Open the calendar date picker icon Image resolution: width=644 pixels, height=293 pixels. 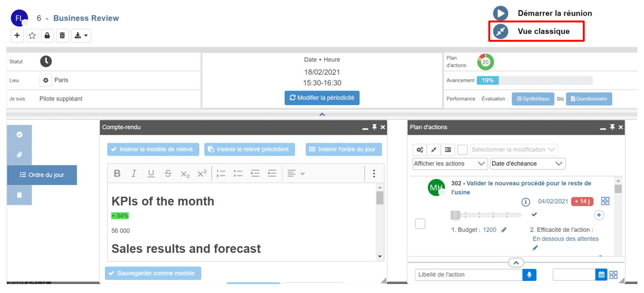[x=601, y=275]
